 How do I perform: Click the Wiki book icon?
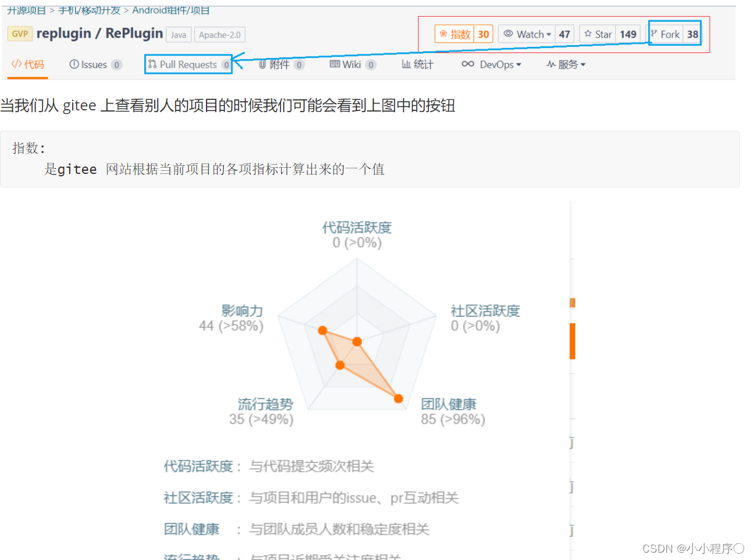(335, 65)
